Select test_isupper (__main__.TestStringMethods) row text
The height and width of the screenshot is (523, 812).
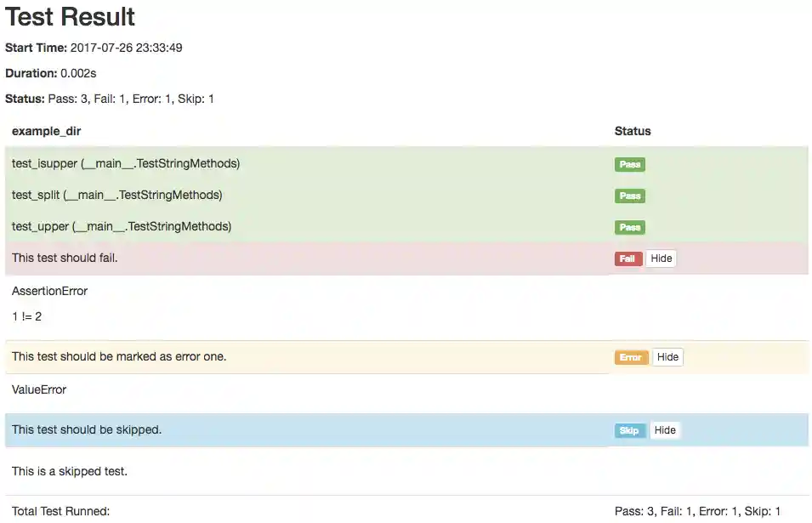tap(126, 163)
